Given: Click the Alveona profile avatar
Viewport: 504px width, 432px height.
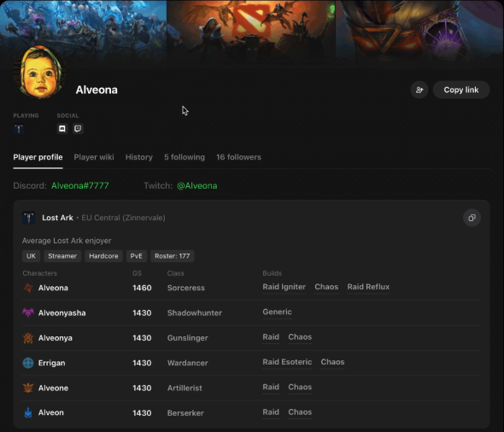Looking at the screenshot, I should [40, 72].
